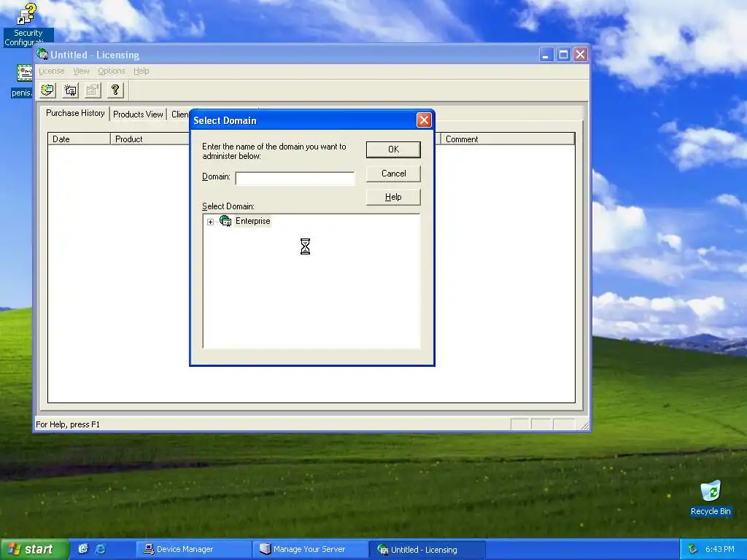Click OK in Select Domain dialog
This screenshot has height=560, width=747.
(x=393, y=149)
